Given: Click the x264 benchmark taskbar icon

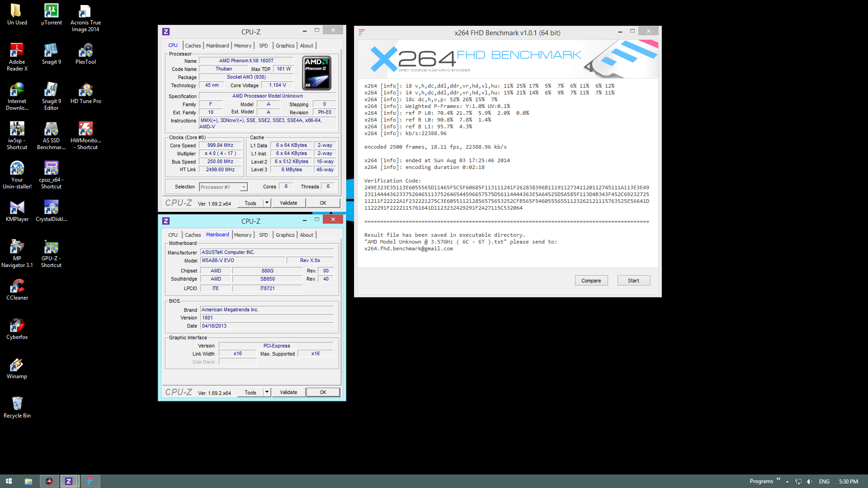Looking at the screenshot, I should click(90, 481).
